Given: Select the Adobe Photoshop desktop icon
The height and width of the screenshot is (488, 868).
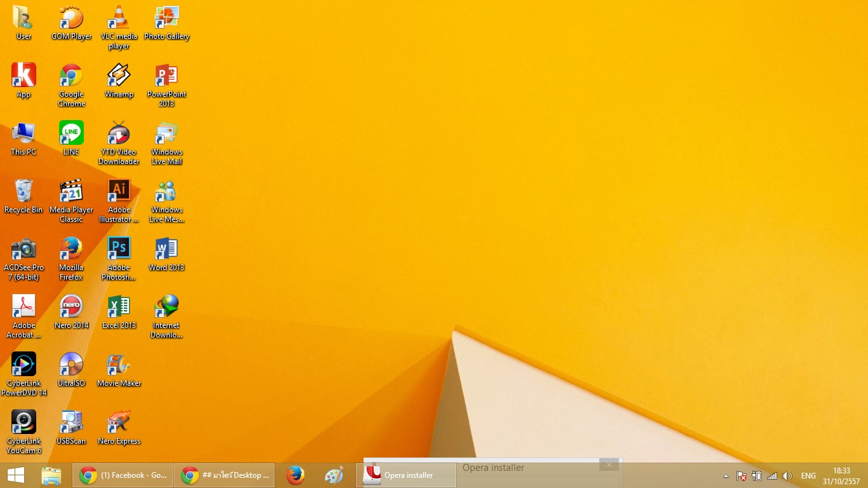Looking at the screenshot, I should coord(119,259).
